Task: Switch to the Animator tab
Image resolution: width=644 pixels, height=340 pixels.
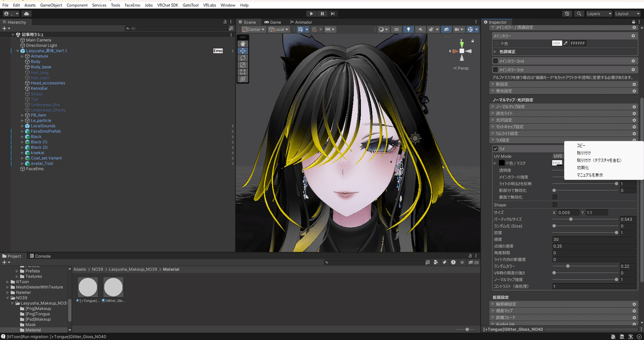Action: point(301,22)
